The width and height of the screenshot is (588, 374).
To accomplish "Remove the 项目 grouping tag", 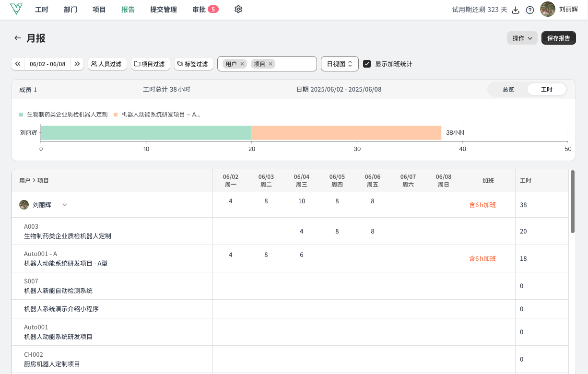I will tap(270, 64).
